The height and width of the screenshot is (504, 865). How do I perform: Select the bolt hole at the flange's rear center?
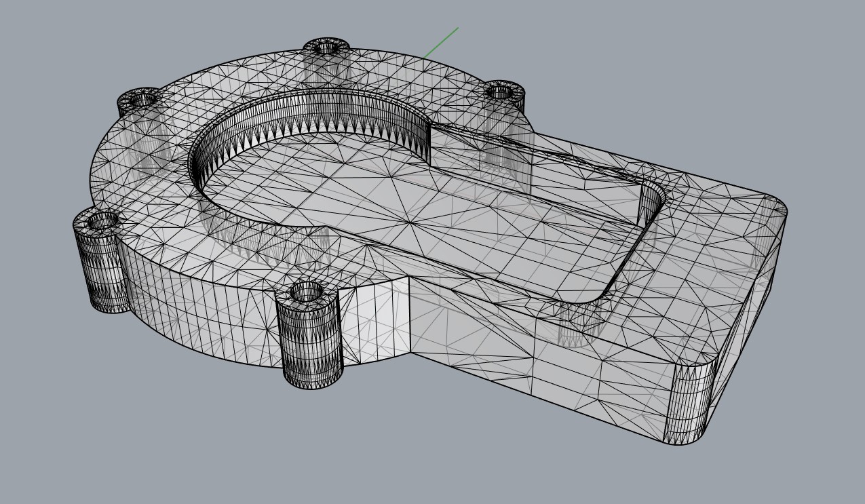coord(326,48)
